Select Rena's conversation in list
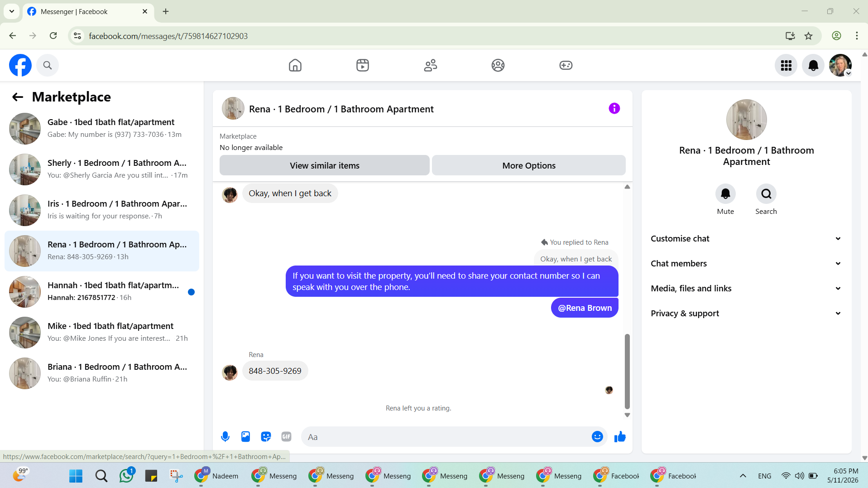This screenshot has height=488, width=868. (x=102, y=251)
